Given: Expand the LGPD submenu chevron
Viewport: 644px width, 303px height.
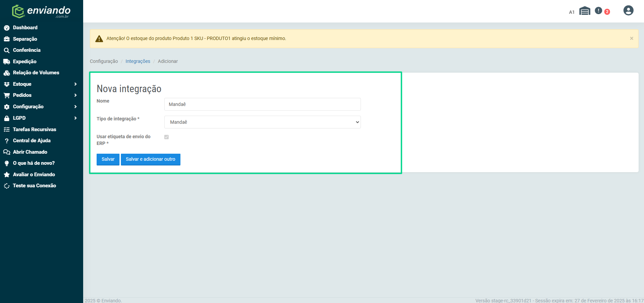Looking at the screenshot, I should tap(75, 118).
